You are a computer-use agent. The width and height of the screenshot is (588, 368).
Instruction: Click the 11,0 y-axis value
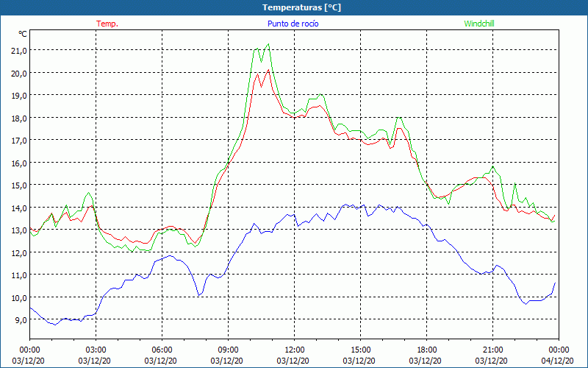pyautogui.click(x=19, y=275)
